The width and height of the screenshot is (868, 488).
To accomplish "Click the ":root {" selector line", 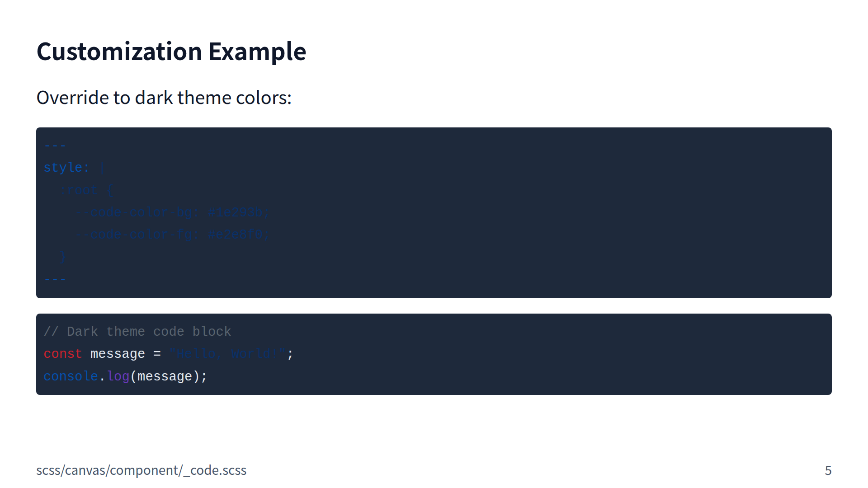I will point(86,190).
